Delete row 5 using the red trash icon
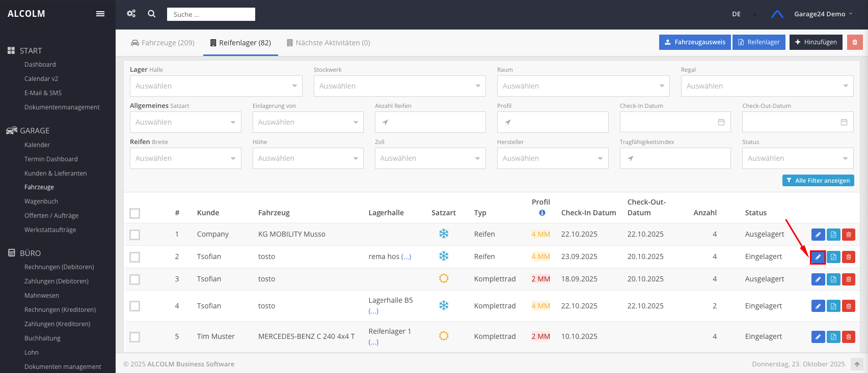This screenshot has height=373, width=868. coord(849,337)
